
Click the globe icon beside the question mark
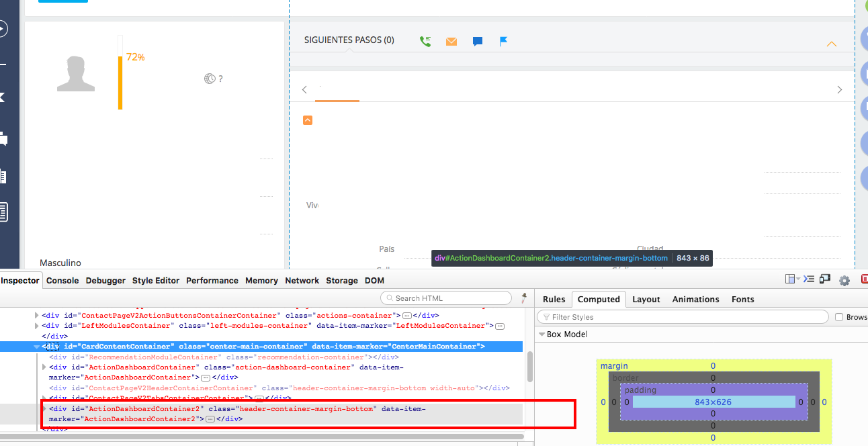pyautogui.click(x=210, y=79)
